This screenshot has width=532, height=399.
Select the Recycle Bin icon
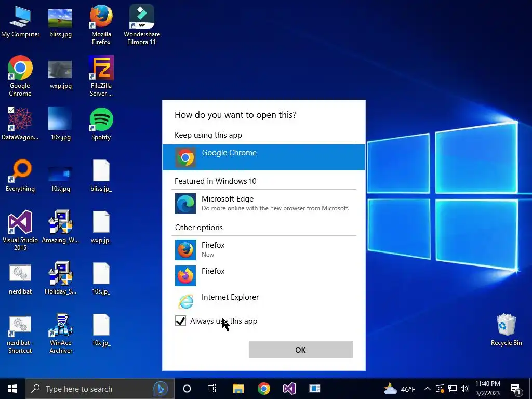coord(506,329)
